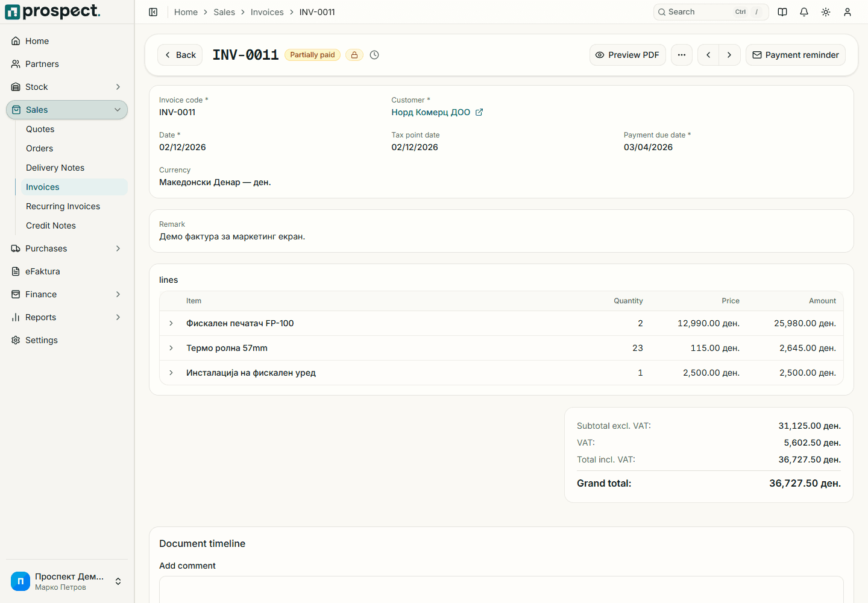Open customer Норд Комерц ДОО link
Viewport: 868px width, 603px height.
point(430,112)
